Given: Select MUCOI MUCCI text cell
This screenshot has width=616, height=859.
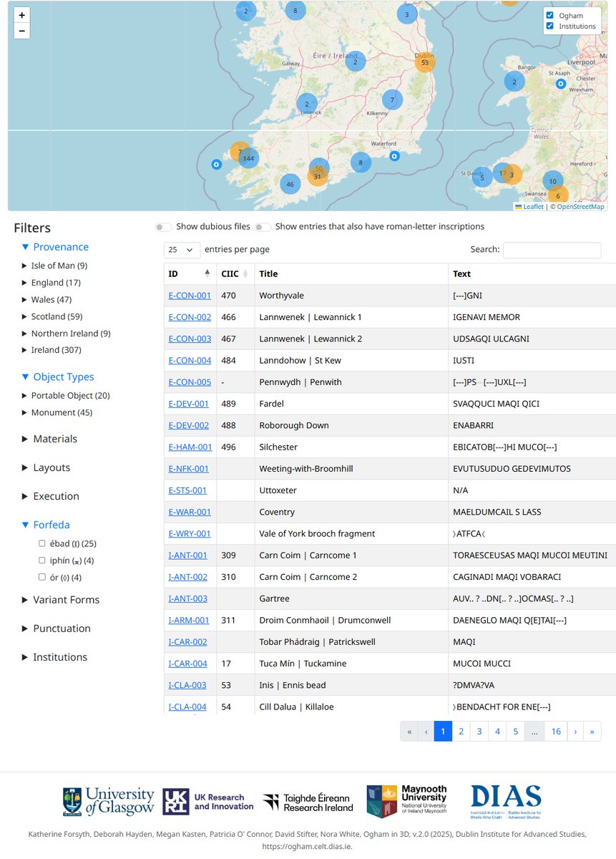Looking at the screenshot, I should tap(532, 663).
